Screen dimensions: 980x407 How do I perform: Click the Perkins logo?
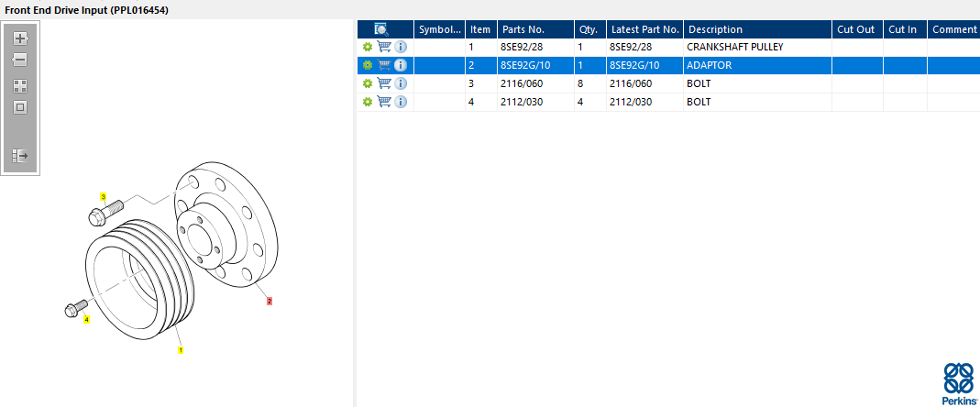pyautogui.click(x=958, y=383)
